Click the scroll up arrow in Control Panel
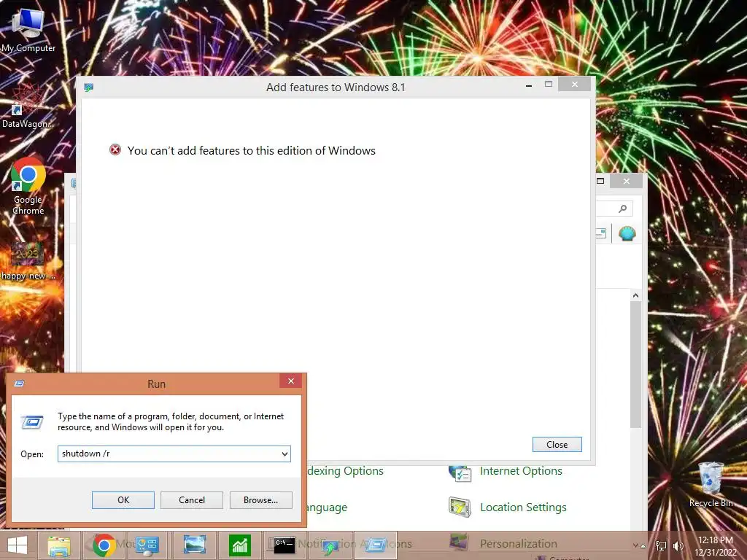The width and height of the screenshot is (747, 560). [635, 295]
